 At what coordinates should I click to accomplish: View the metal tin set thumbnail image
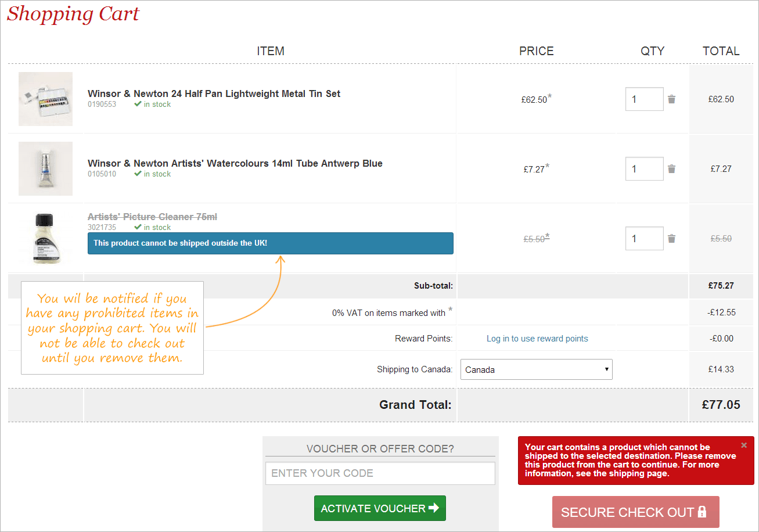click(x=45, y=99)
